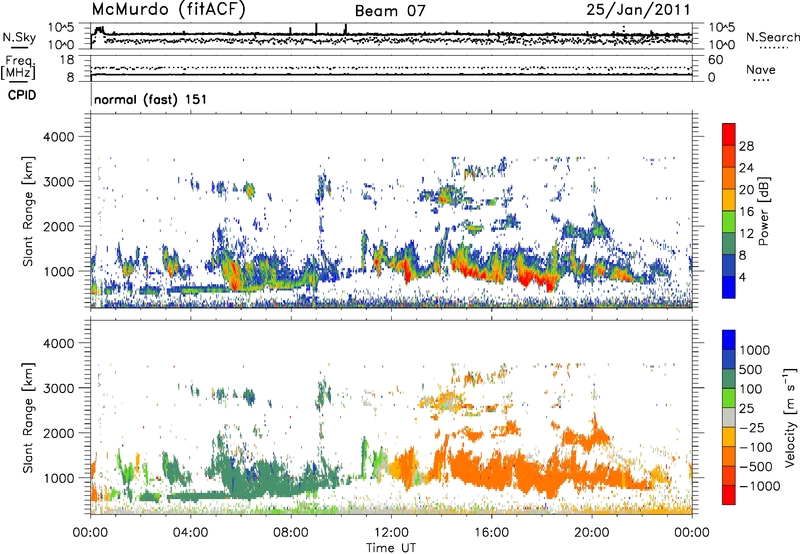800x554 pixels.
Task: Click the 16 tick label on Power colorbar
Action: coord(746,212)
